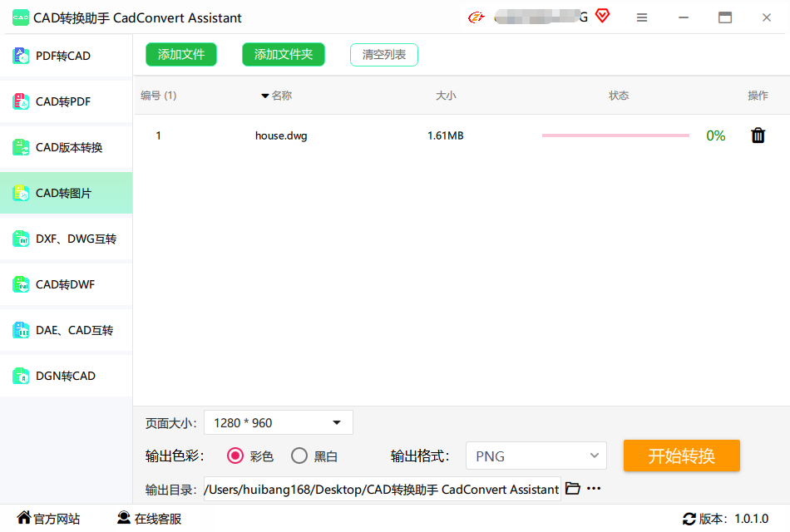Click the 在线客服 customer service icon
The image size is (790, 532).
click(124, 518)
